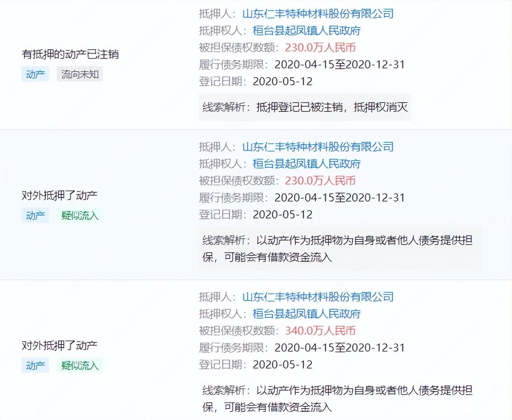512x420 pixels.
Task: Click the 动产 tag in the middle record
Action: pos(35,216)
